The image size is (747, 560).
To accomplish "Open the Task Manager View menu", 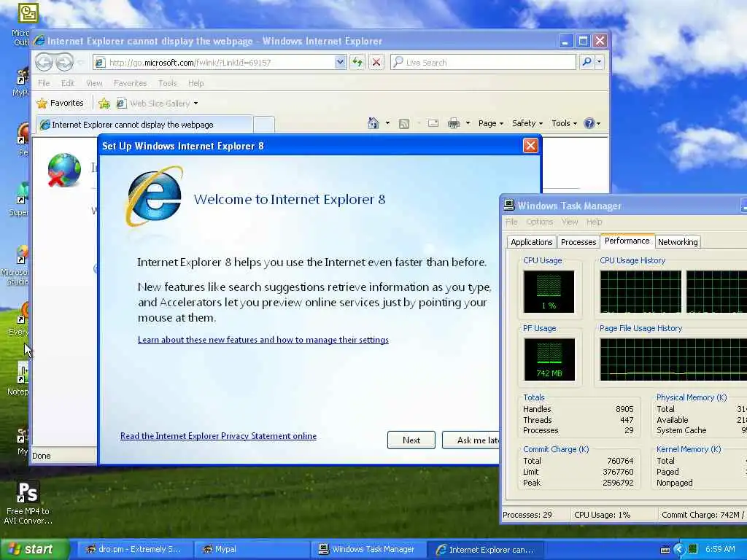I will coord(570,222).
